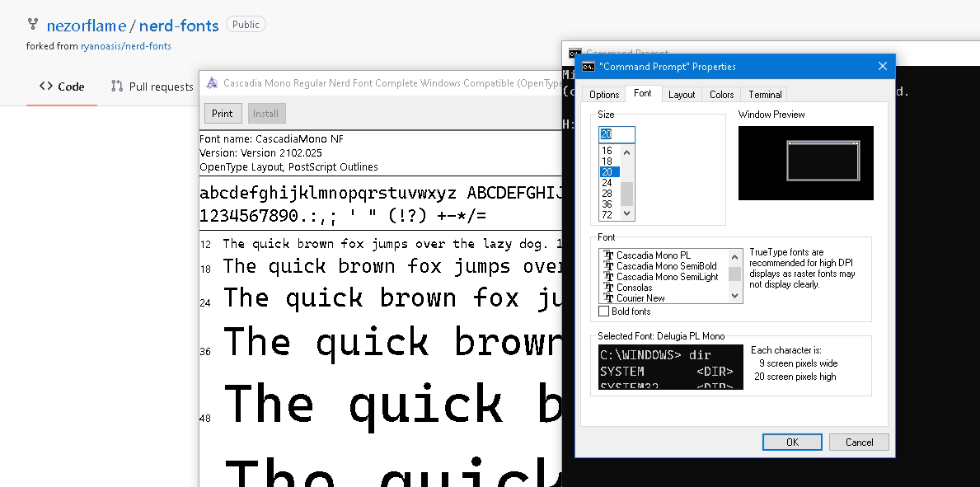Choose Courier New font
The width and height of the screenshot is (980, 487).
tap(640, 297)
